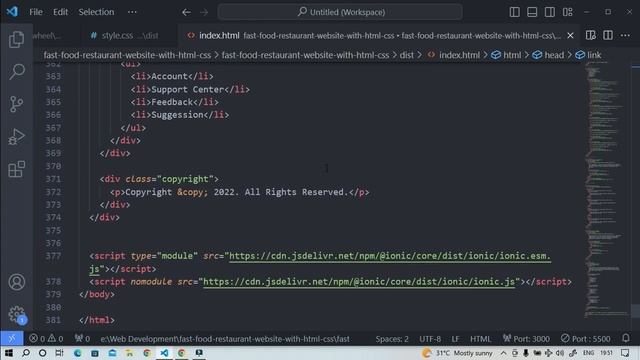Show errors and warnings problems

pos(46,338)
